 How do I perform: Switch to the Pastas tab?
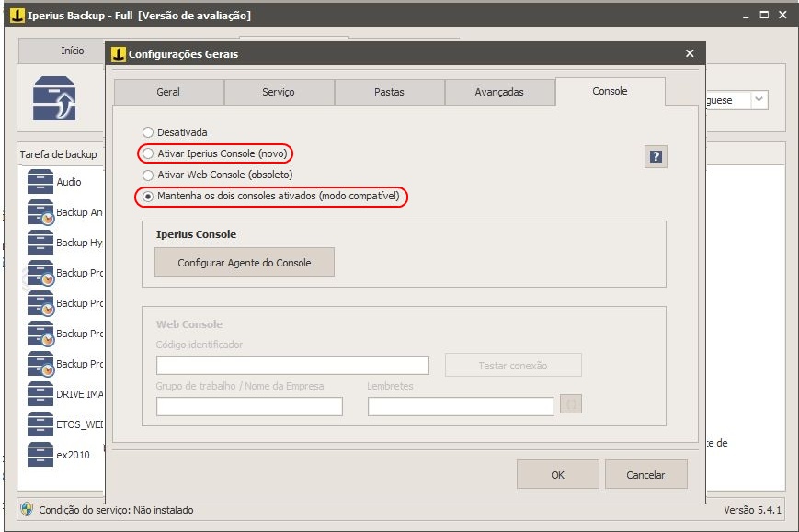pos(389,92)
